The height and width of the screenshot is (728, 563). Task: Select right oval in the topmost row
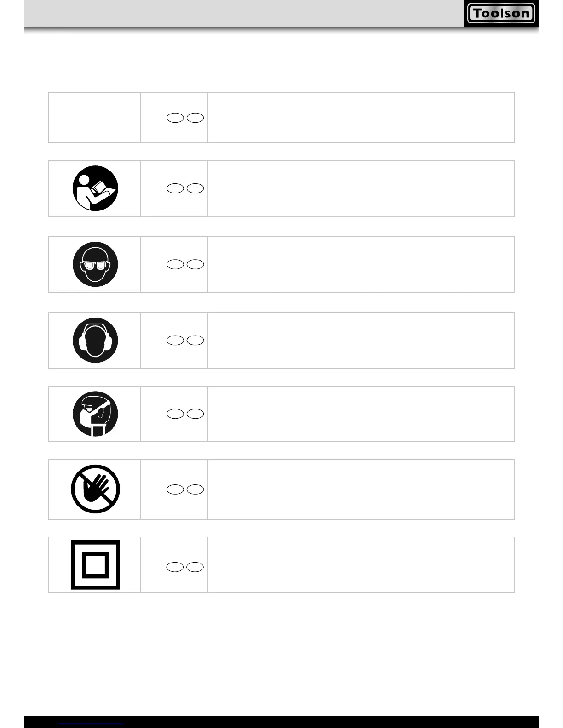pos(195,118)
